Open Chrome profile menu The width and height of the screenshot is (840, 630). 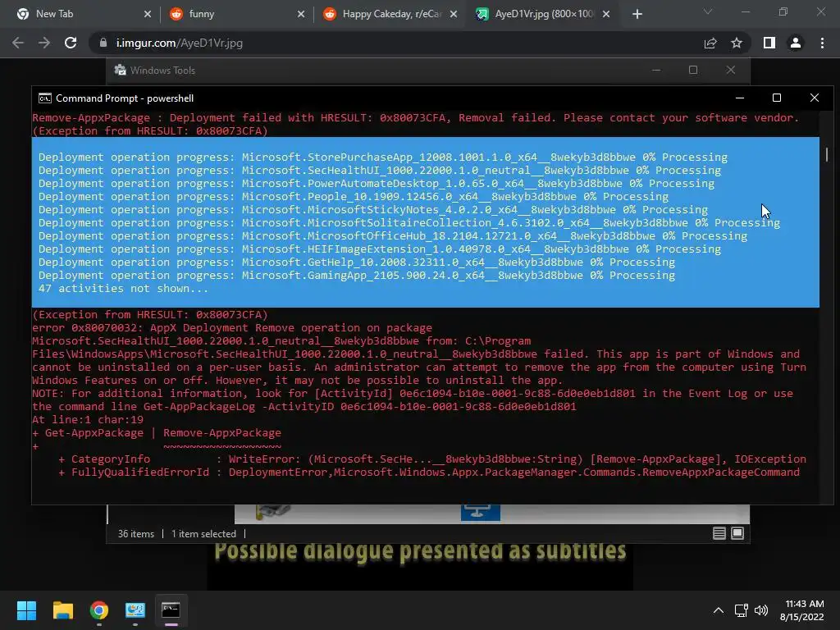click(x=796, y=43)
